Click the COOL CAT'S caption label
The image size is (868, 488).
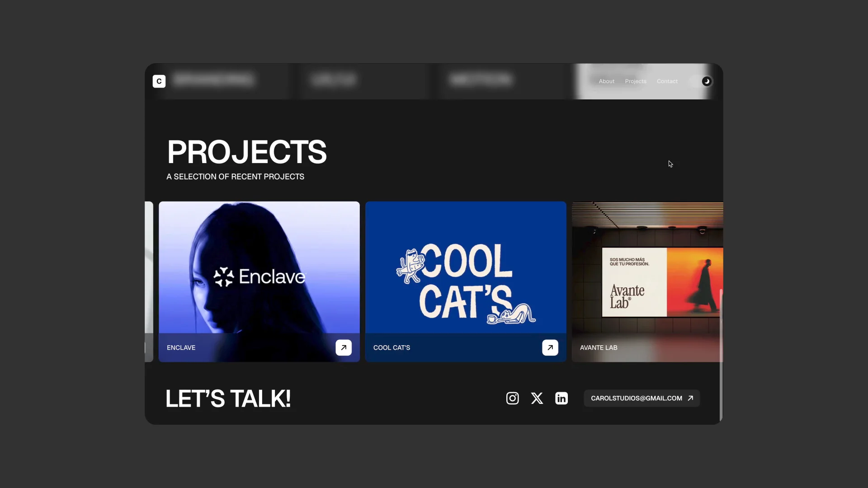click(x=392, y=347)
